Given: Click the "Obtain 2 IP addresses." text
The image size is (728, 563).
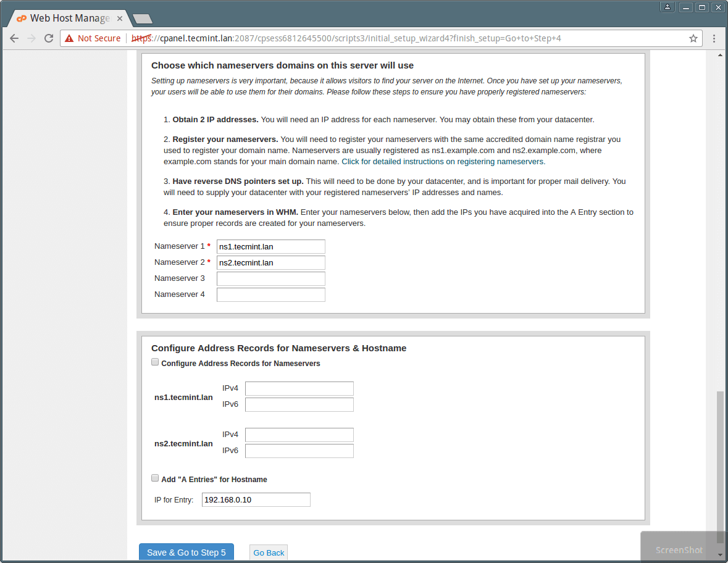Looking at the screenshot, I should [215, 120].
